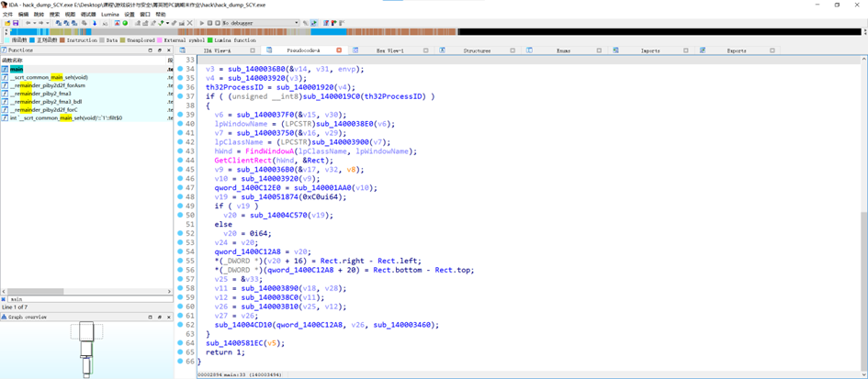The image size is (868, 379).
Task: Select __remainder_piby2d2f_forC function
Action: pyautogui.click(x=85, y=110)
